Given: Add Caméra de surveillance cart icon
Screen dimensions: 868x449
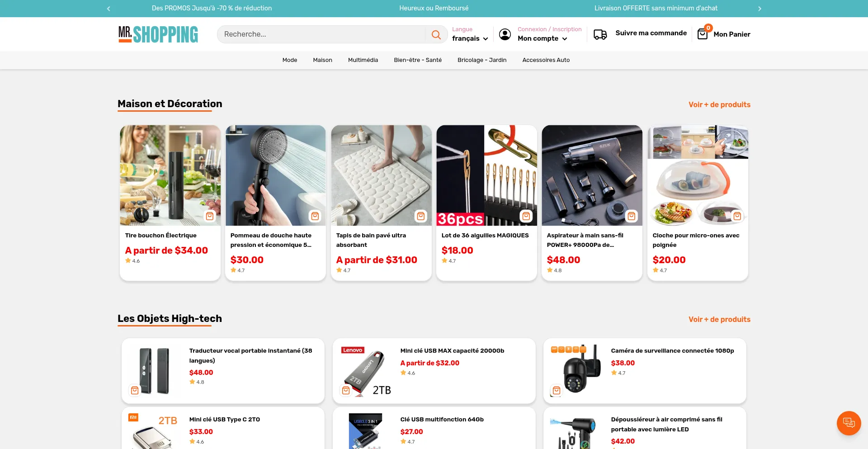Looking at the screenshot, I should coord(557,390).
